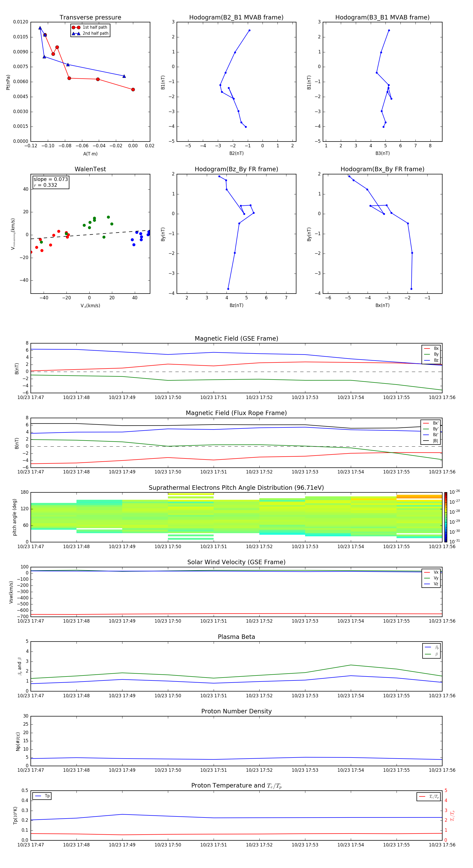Click the 'Tp' legend entry

42,796
